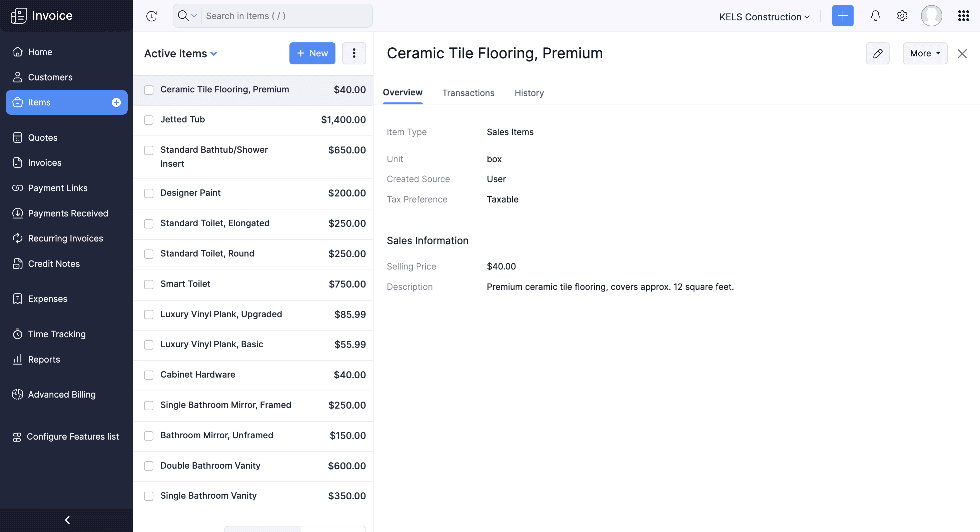Image resolution: width=980 pixels, height=532 pixels.
Task: Focus the Search in Items field
Action: tap(287, 16)
